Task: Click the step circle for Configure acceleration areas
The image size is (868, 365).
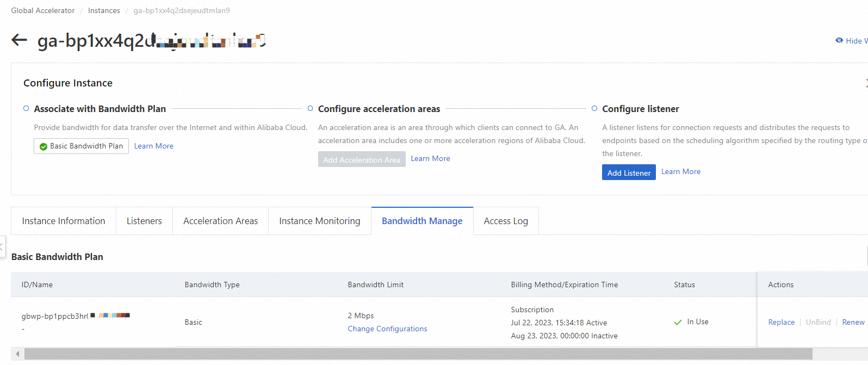Action: tap(310, 109)
